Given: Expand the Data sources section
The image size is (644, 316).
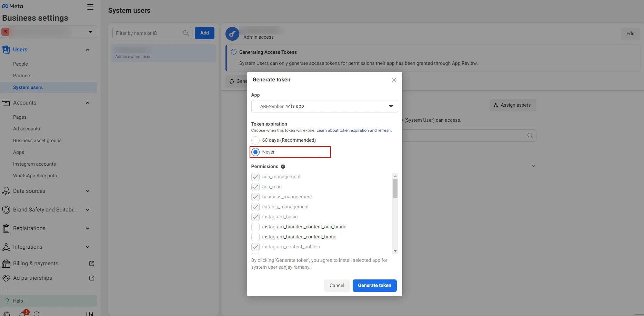Looking at the screenshot, I should pyautogui.click(x=88, y=191).
